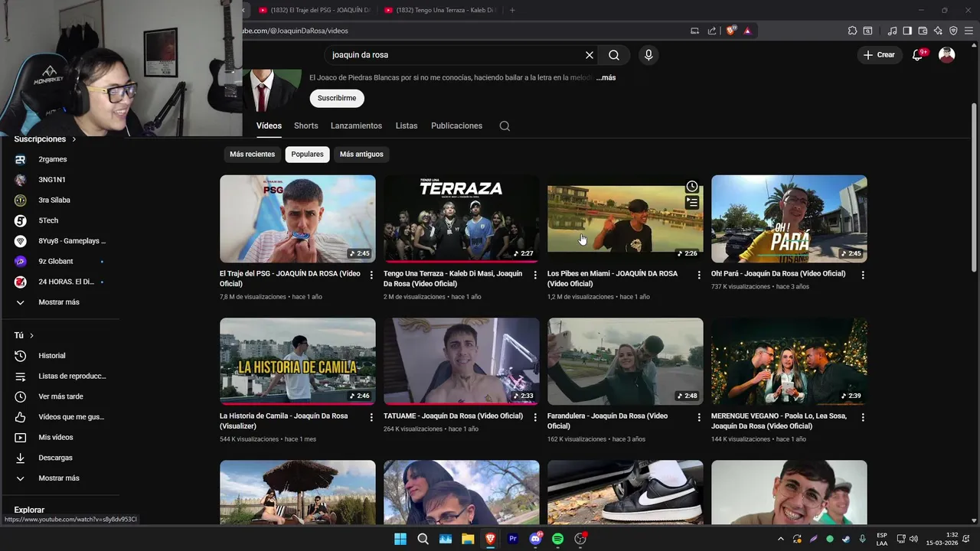The image size is (980, 551).
Task: Expand the Tú list with Mostrar más
Action: [60, 478]
